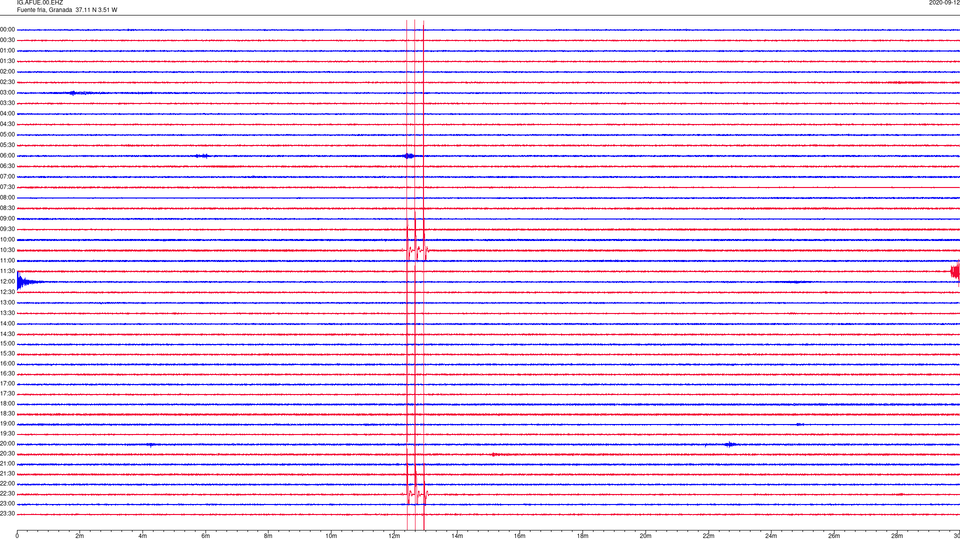
Task: Select the 06:00 trace time label
Action: pyautogui.click(x=8, y=156)
